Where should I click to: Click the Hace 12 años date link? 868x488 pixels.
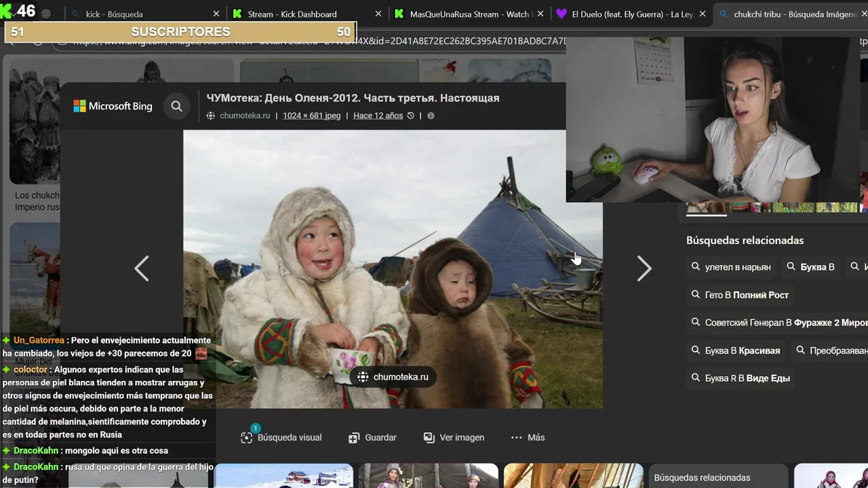click(x=378, y=116)
